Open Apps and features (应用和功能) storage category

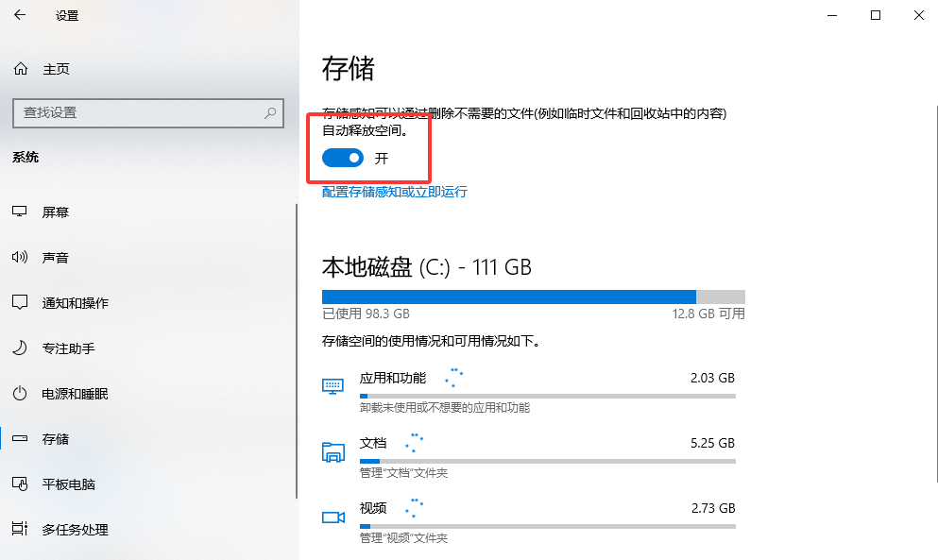pyautogui.click(x=393, y=378)
